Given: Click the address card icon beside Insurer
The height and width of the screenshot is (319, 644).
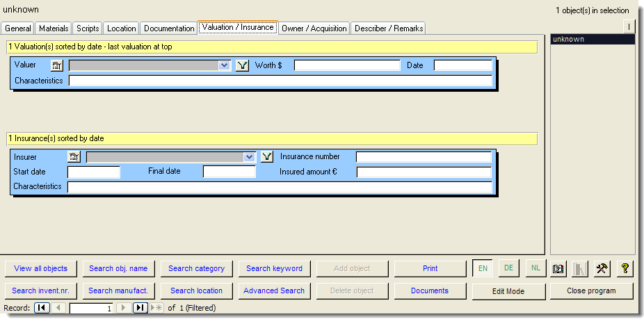Looking at the screenshot, I should tap(74, 157).
